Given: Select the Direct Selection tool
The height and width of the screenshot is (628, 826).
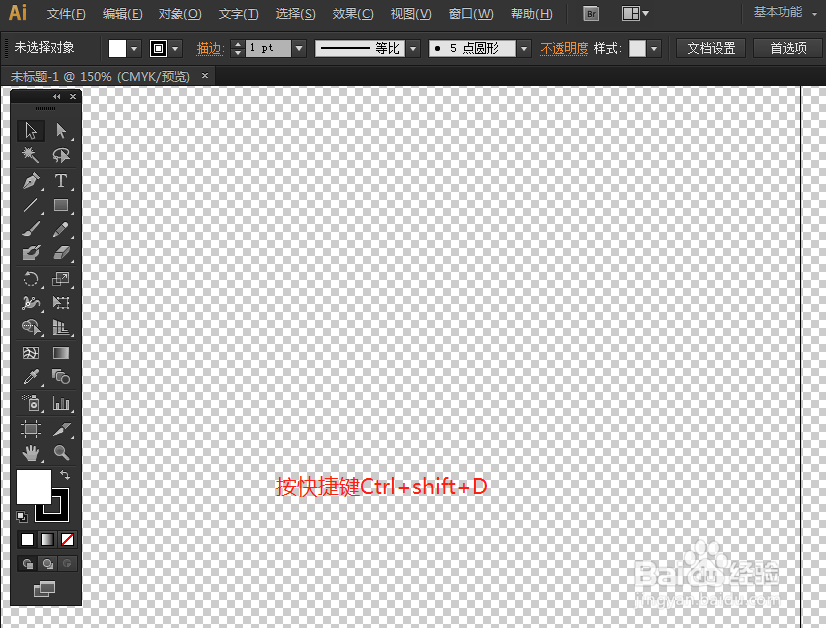Looking at the screenshot, I should pos(61,130).
